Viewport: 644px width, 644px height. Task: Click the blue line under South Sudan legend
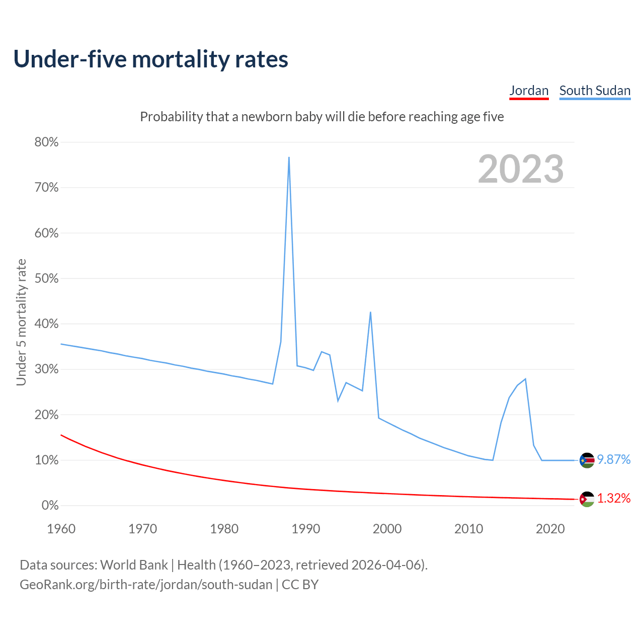(x=595, y=99)
